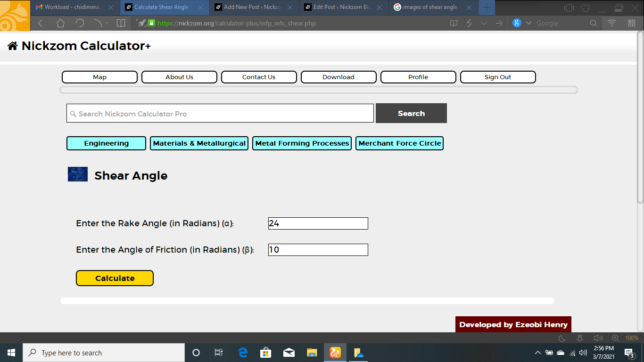Go forward with address bar arrow
The image size is (644, 362).
point(499,23)
